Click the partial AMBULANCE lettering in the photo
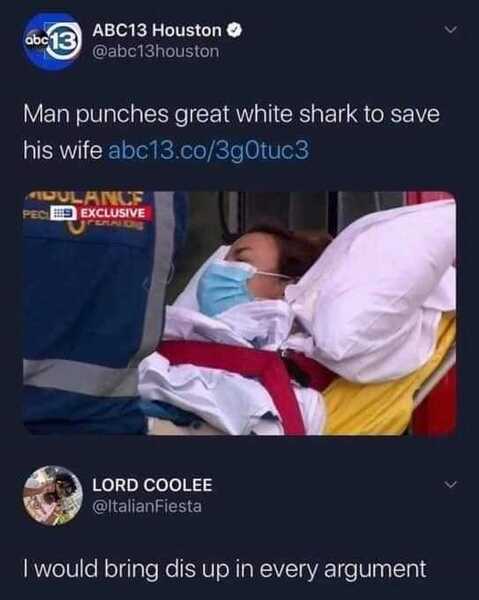Screen dimensions: 479x600 coord(86,198)
